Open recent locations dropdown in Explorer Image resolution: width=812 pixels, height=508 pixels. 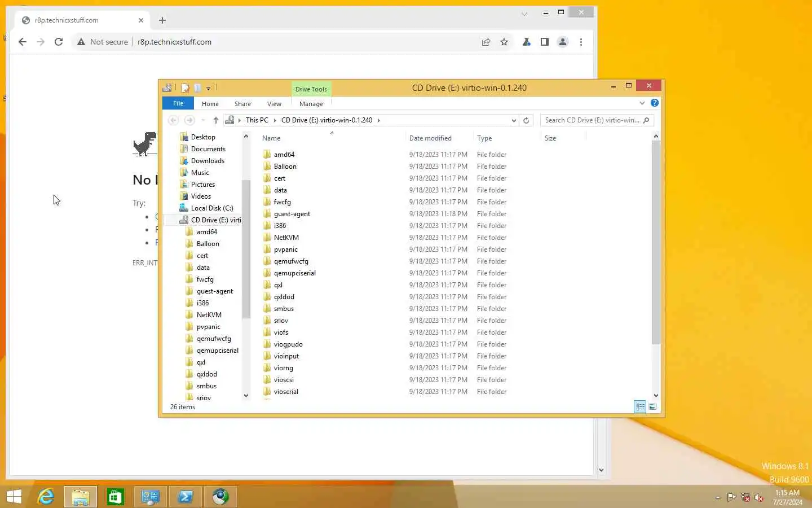pyautogui.click(x=203, y=120)
